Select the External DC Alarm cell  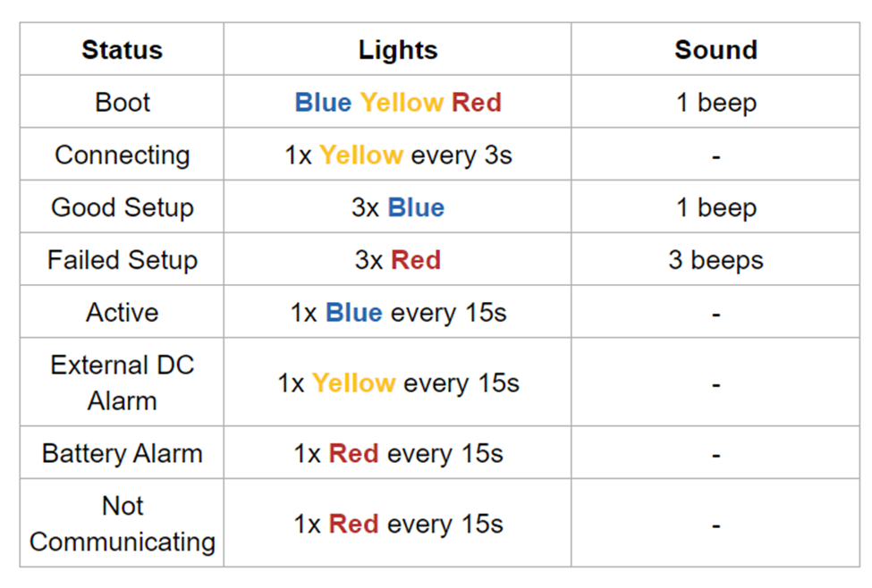pyautogui.click(x=122, y=382)
